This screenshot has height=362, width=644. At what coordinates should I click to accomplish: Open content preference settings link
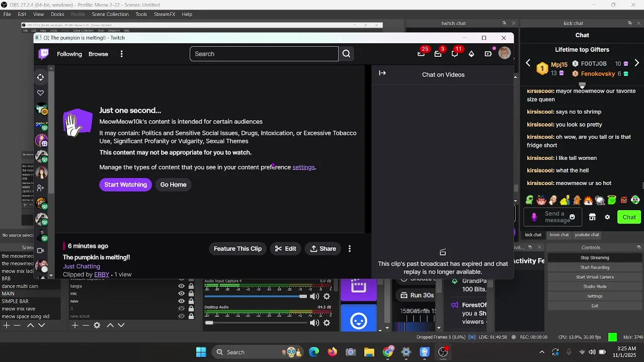303,167
